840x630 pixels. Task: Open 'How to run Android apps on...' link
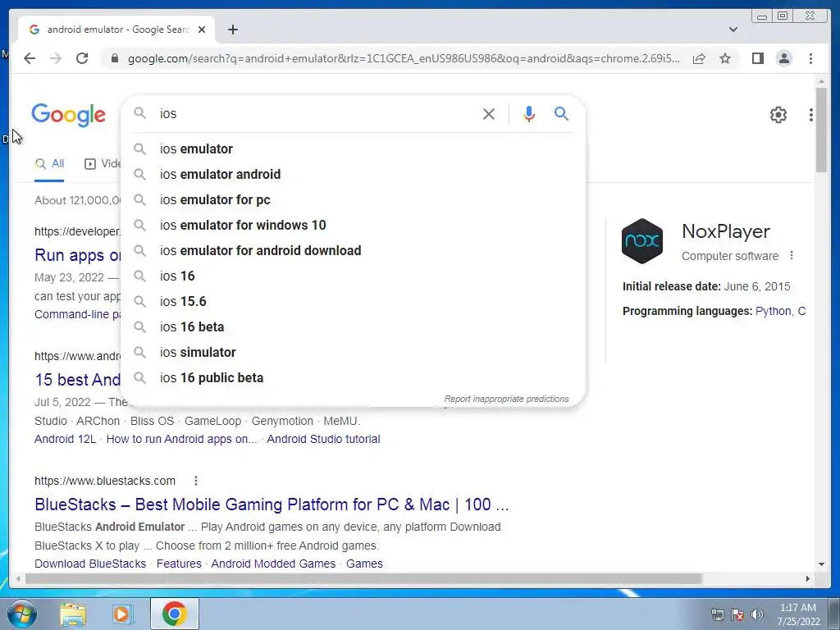(181, 439)
